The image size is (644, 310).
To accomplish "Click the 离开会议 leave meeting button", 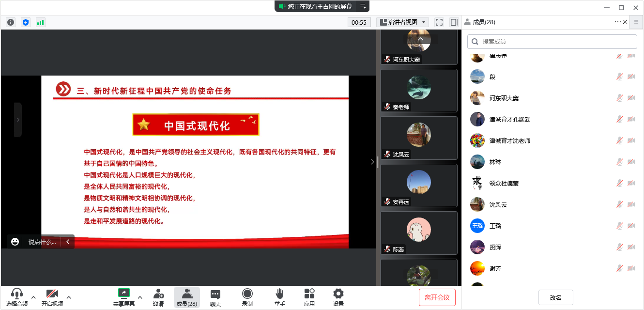I will tap(437, 297).
